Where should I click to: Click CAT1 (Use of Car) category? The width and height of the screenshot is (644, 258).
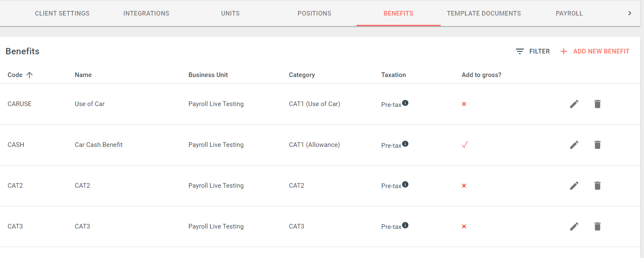pyautogui.click(x=314, y=104)
